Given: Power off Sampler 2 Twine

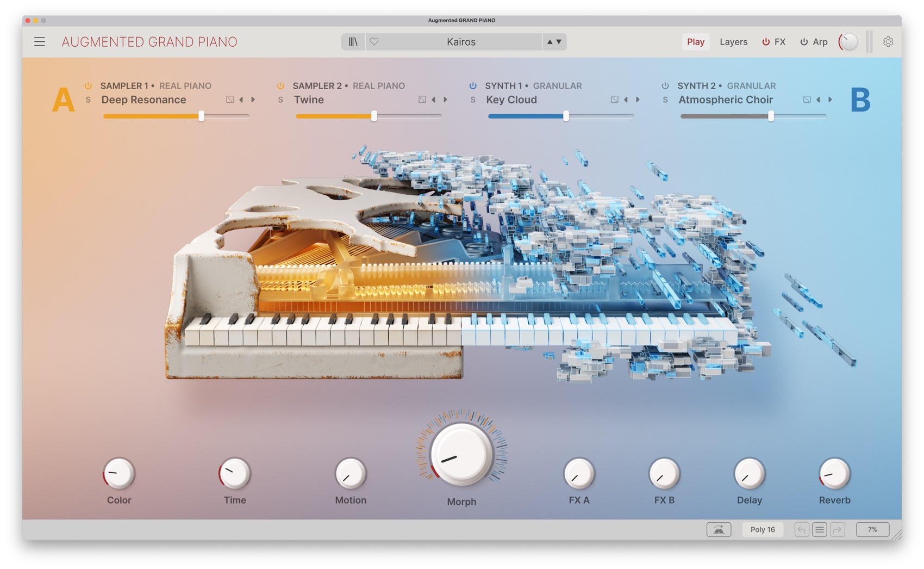Looking at the screenshot, I should point(280,85).
